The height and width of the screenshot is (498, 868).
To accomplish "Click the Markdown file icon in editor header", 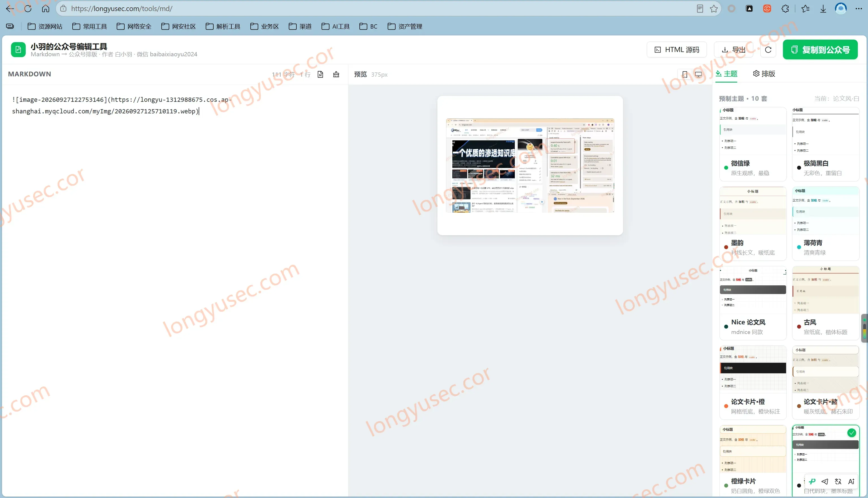I will click(320, 74).
